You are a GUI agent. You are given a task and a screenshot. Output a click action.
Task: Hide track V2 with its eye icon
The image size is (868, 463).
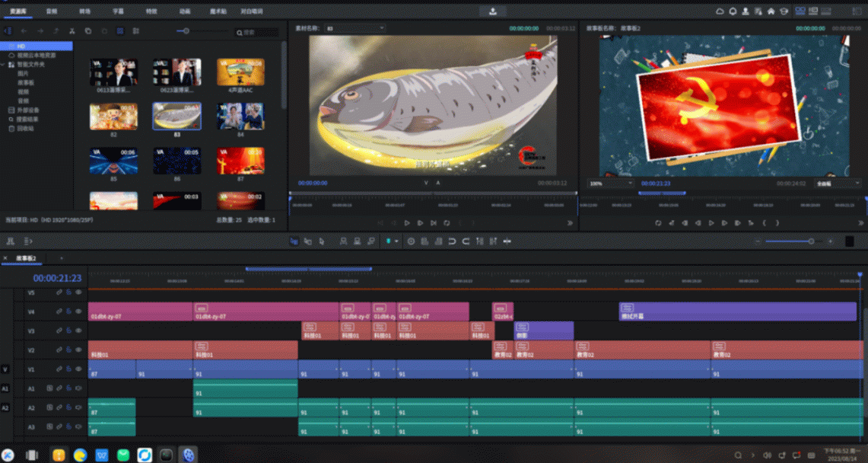78,350
